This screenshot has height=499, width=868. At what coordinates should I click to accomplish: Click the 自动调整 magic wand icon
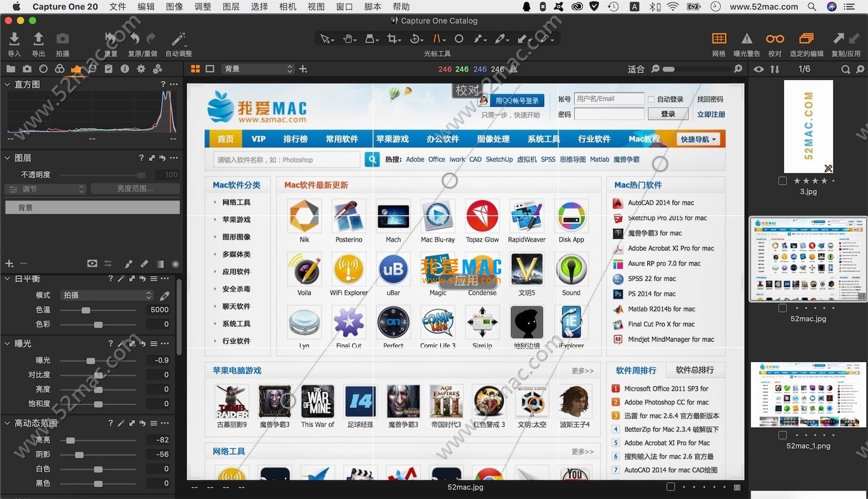click(179, 39)
